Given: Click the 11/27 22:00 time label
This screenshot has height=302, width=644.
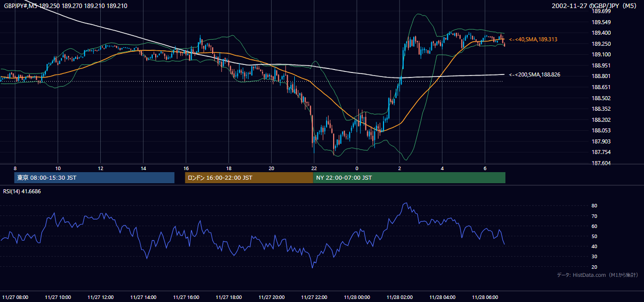Looking at the screenshot, I should (314, 297).
